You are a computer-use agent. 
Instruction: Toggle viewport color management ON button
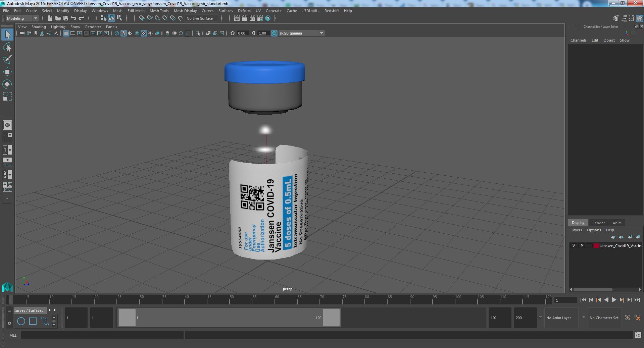click(x=274, y=33)
